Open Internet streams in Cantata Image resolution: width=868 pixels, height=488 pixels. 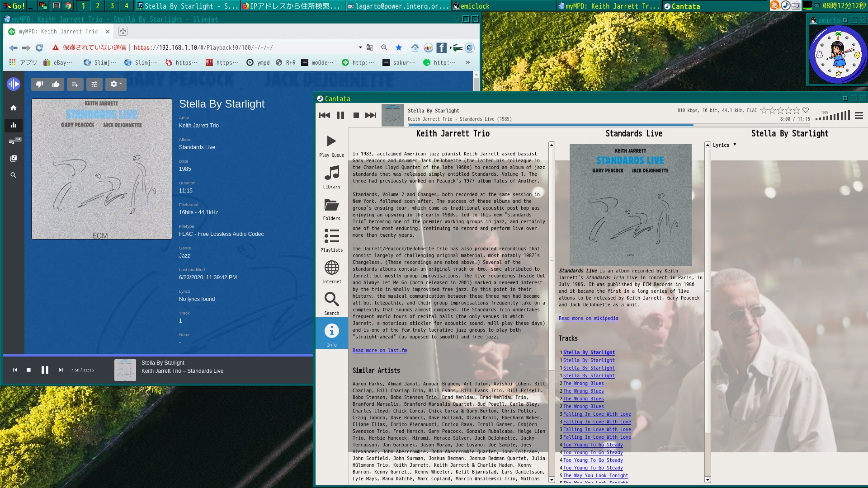point(331,267)
